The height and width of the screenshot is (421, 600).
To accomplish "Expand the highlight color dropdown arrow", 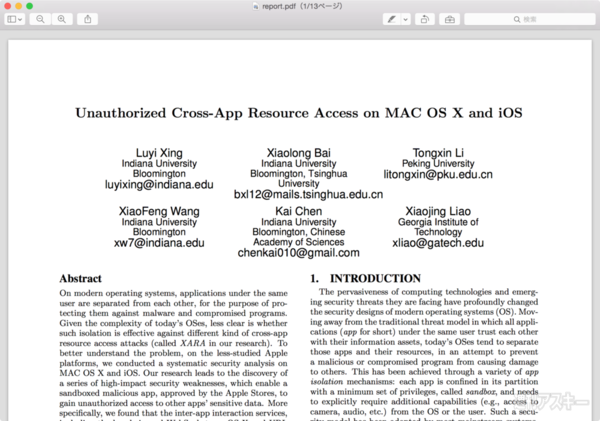I will [406, 19].
